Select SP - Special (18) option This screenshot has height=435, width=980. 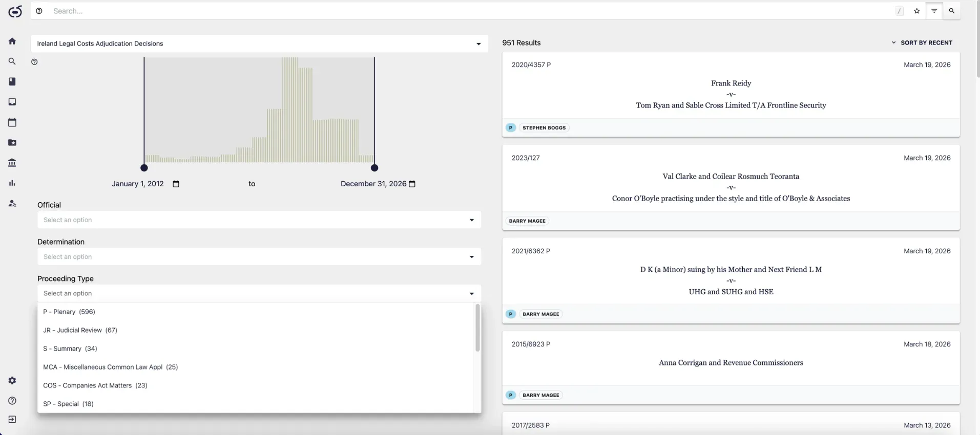pyautogui.click(x=256, y=404)
